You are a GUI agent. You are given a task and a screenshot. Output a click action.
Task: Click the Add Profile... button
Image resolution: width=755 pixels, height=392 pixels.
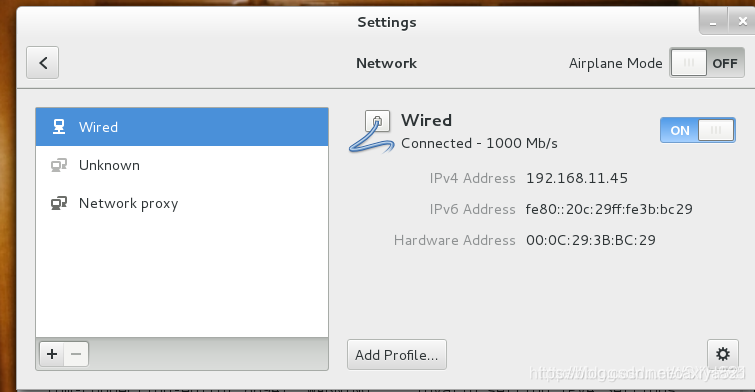pyautogui.click(x=397, y=355)
